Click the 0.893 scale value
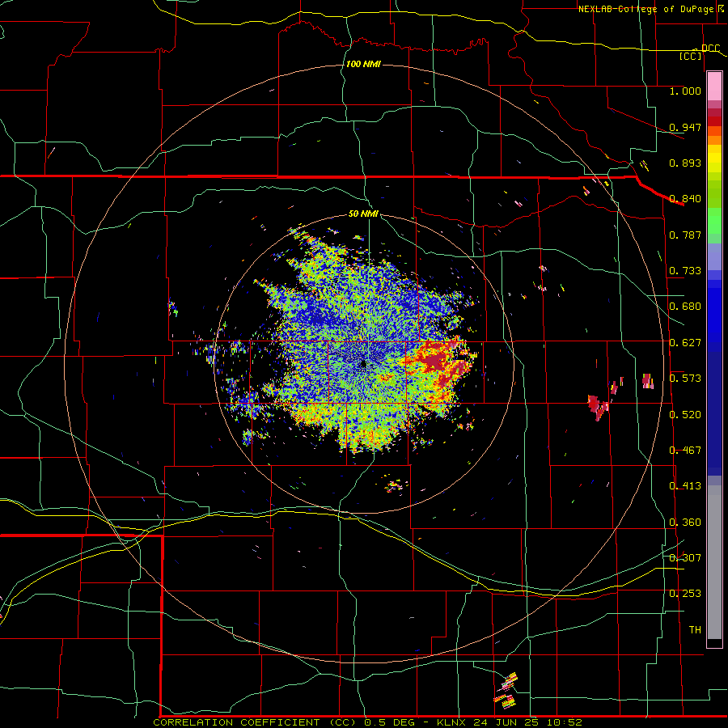The width and height of the screenshot is (728, 728). [x=685, y=163]
